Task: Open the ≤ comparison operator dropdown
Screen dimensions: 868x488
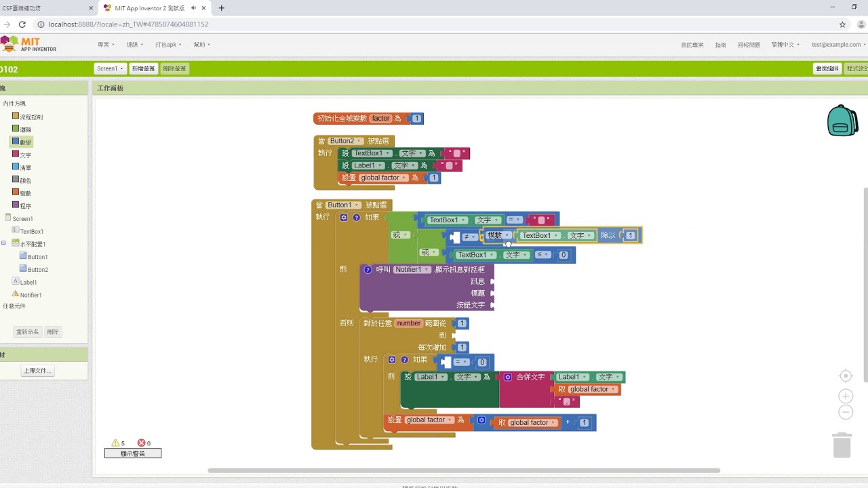Action: 543,255
